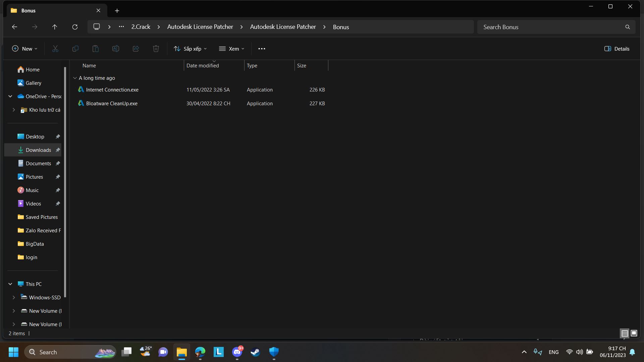The height and width of the screenshot is (362, 644).
Task: Click the Share icon in toolbar
Action: pyautogui.click(x=136, y=49)
